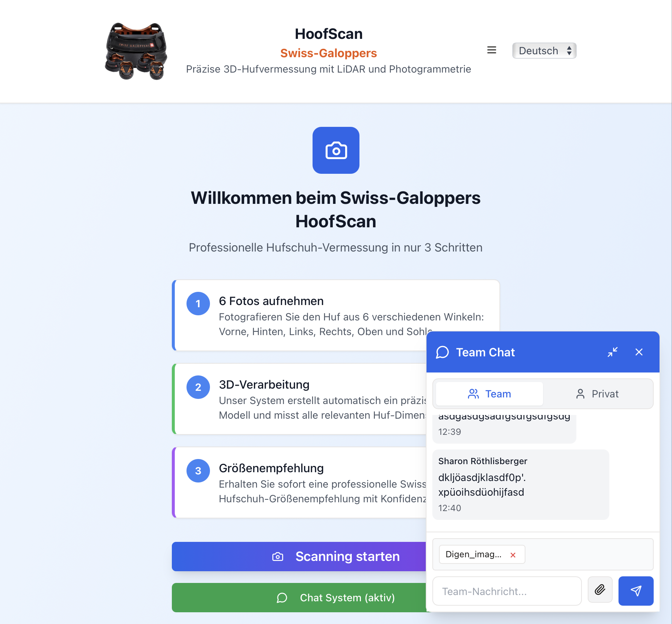Viewport: 672px width, 624px height.
Task: Focus the Team-Nachricht message field
Action: pyautogui.click(x=507, y=591)
